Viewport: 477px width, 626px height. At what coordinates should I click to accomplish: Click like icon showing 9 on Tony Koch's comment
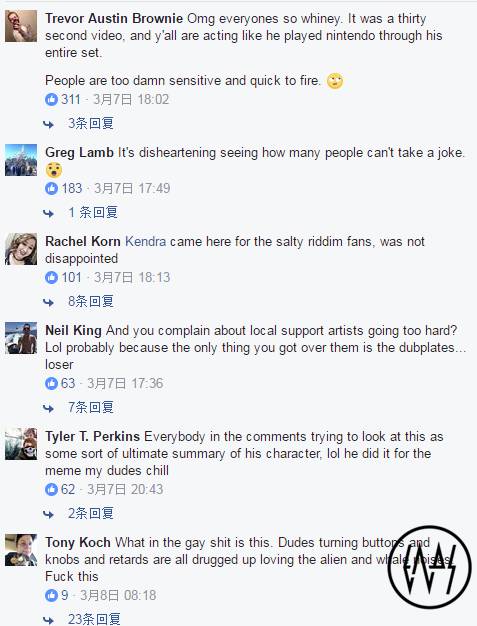(51, 595)
